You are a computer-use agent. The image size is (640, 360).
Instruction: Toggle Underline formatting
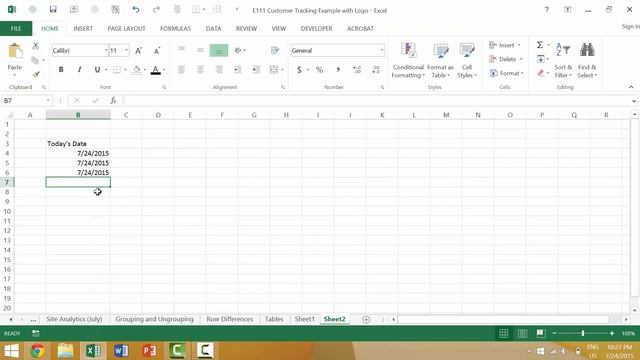(97, 70)
